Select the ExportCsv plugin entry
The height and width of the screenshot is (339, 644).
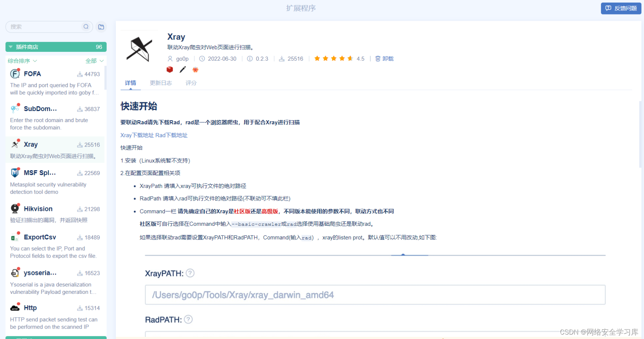coord(55,246)
